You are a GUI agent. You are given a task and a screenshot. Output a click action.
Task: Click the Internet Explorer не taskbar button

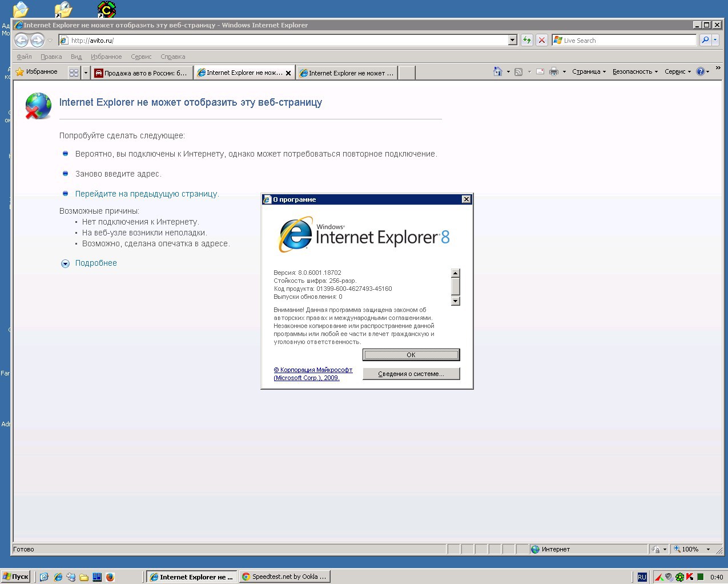(x=192, y=577)
